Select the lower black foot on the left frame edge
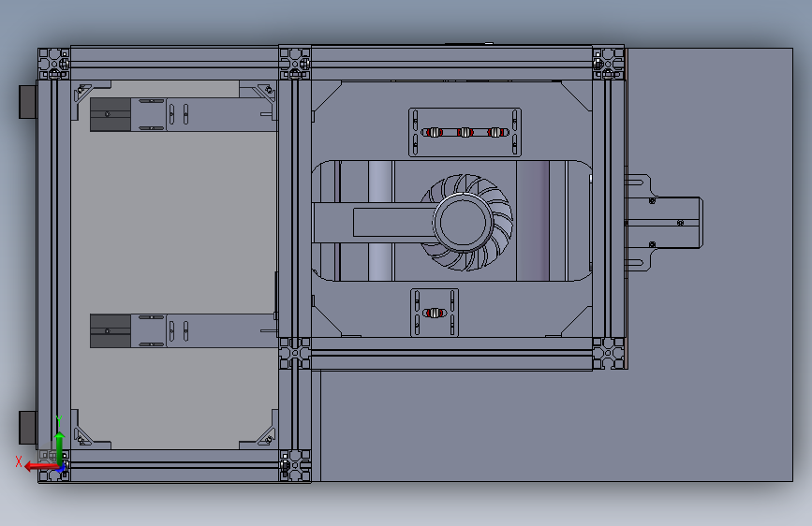 pyautogui.click(x=27, y=428)
